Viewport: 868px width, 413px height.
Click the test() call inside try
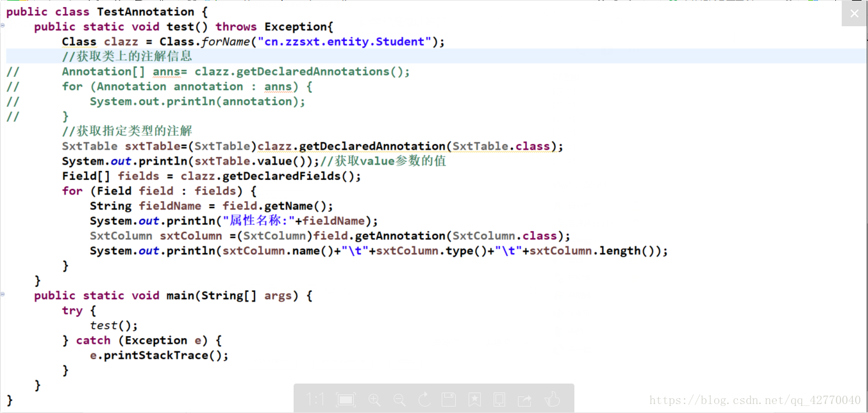(x=113, y=325)
